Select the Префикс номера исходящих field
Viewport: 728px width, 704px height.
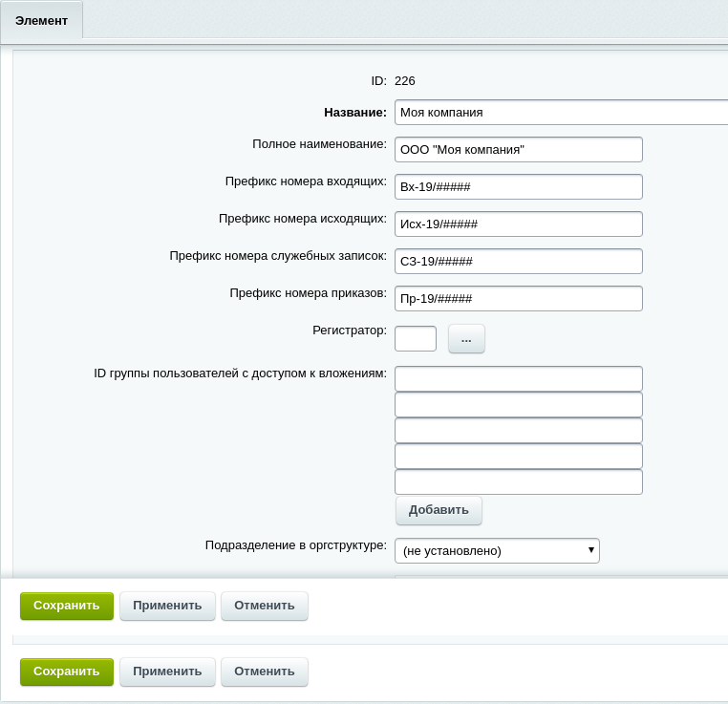click(518, 224)
